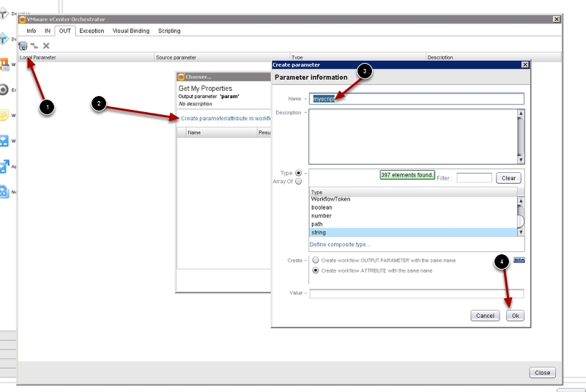Select boolean in the Type list
Viewport: 586px width, 392px height.
point(322,207)
